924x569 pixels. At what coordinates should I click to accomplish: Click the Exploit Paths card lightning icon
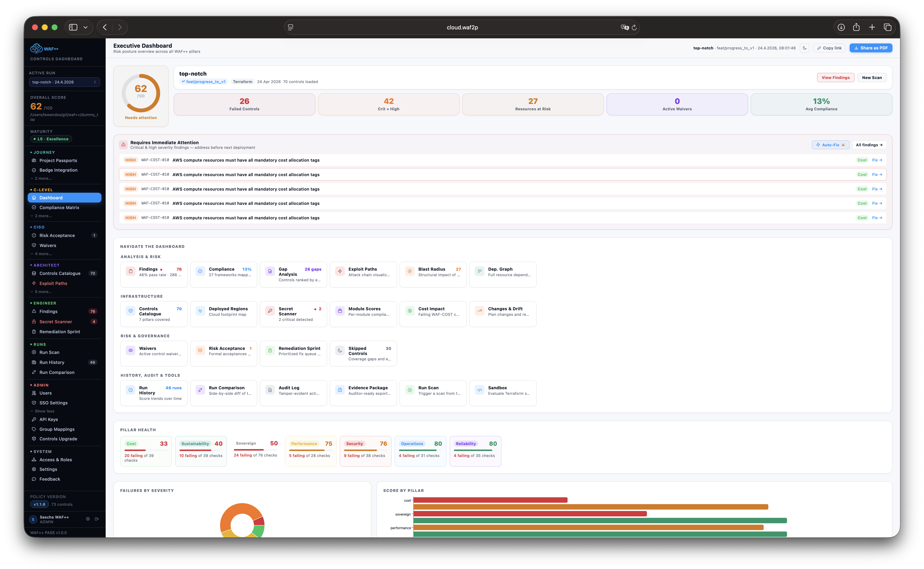click(x=340, y=271)
